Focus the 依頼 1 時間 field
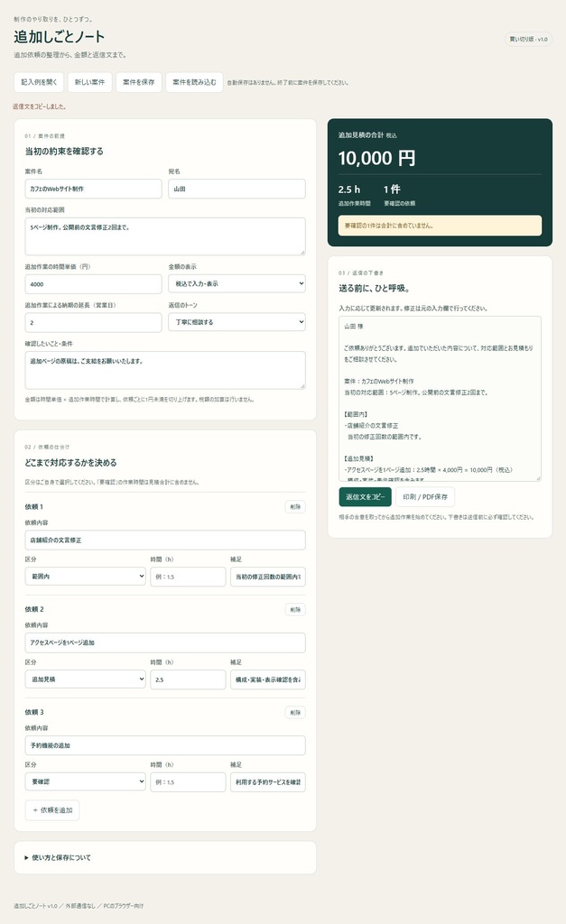The height and width of the screenshot is (924, 566). click(188, 577)
